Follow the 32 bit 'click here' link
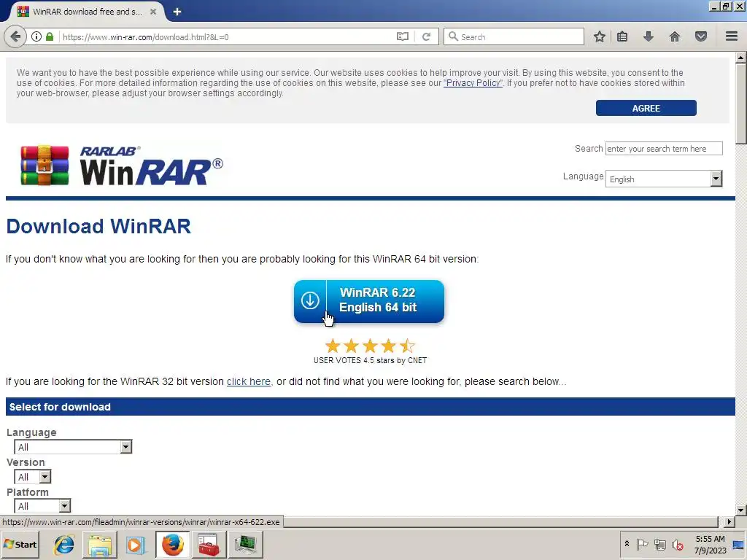This screenshot has width=747, height=560. [249, 381]
